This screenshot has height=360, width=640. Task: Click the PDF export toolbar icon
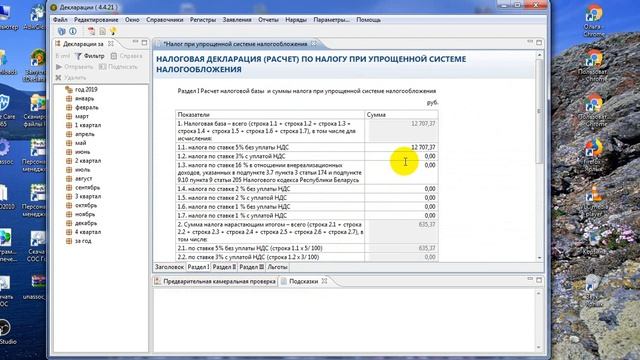coord(91,31)
